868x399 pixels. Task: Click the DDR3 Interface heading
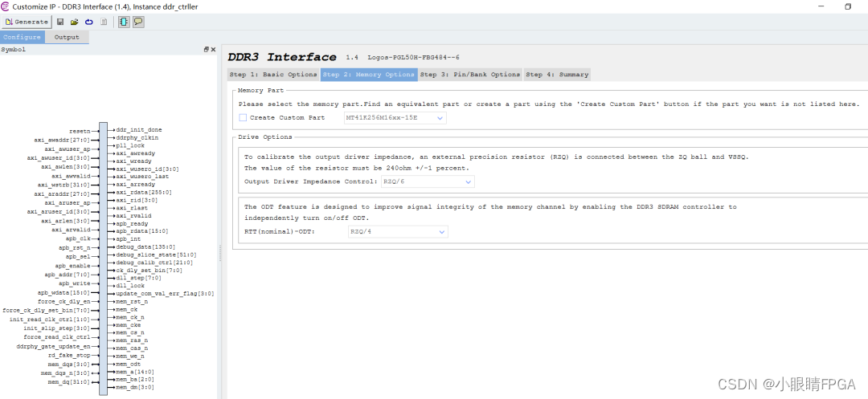pyautogui.click(x=282, y=57)
